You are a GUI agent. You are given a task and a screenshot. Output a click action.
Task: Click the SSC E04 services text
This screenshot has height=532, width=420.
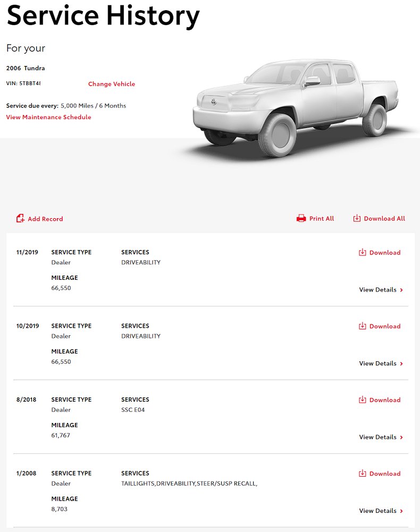133,410
